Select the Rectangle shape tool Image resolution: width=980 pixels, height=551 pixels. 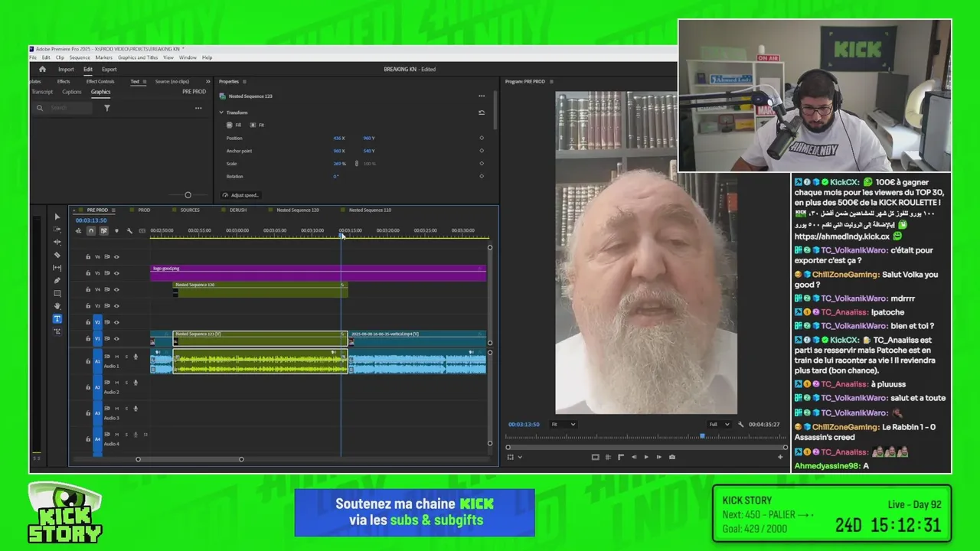coord(57,293)
